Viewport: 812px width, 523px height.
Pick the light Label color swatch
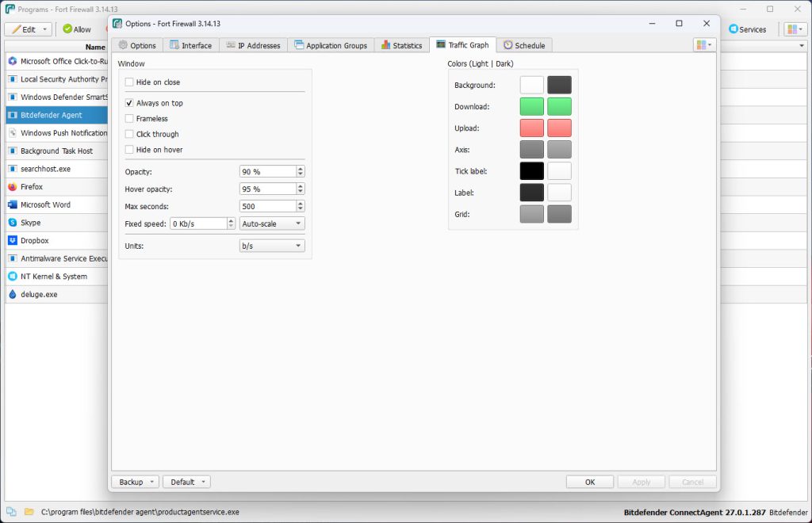(x=532, y=193)
